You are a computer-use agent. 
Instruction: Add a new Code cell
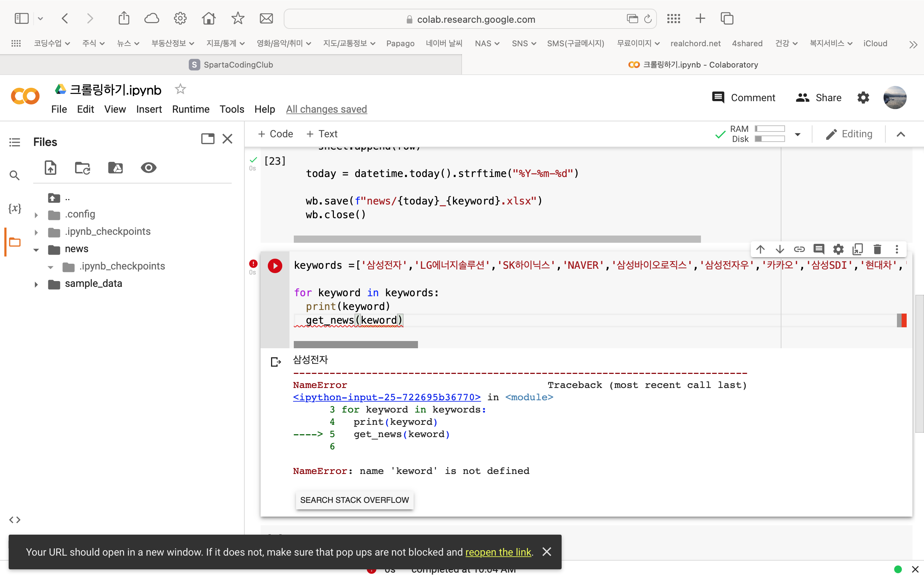click(275, 134)
